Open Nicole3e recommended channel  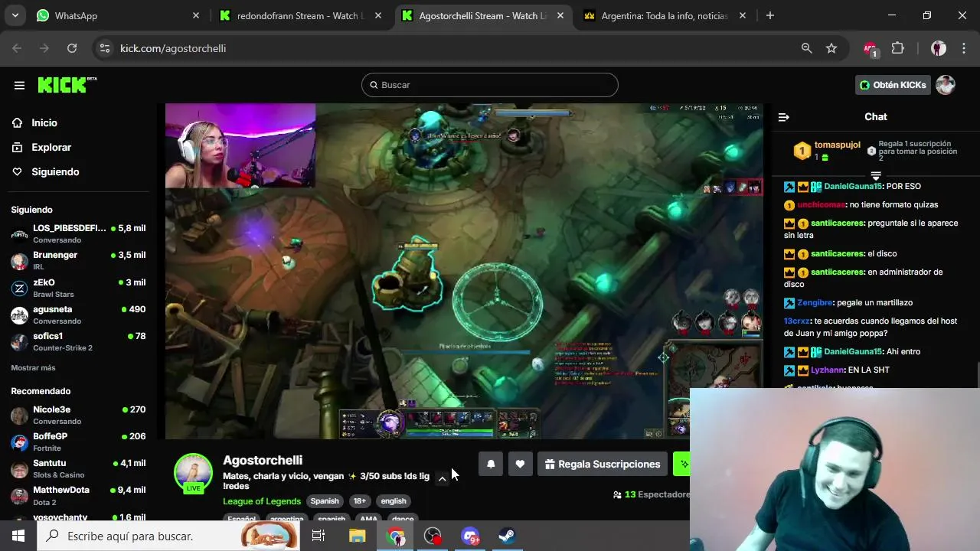(x=77, y=415)
